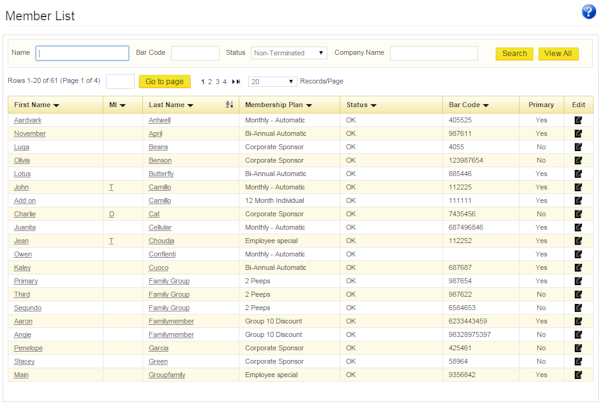Viewport: 600px width, 404px height.
Task: Click edit icon for November April row
Action: click(x=578, y=134)
